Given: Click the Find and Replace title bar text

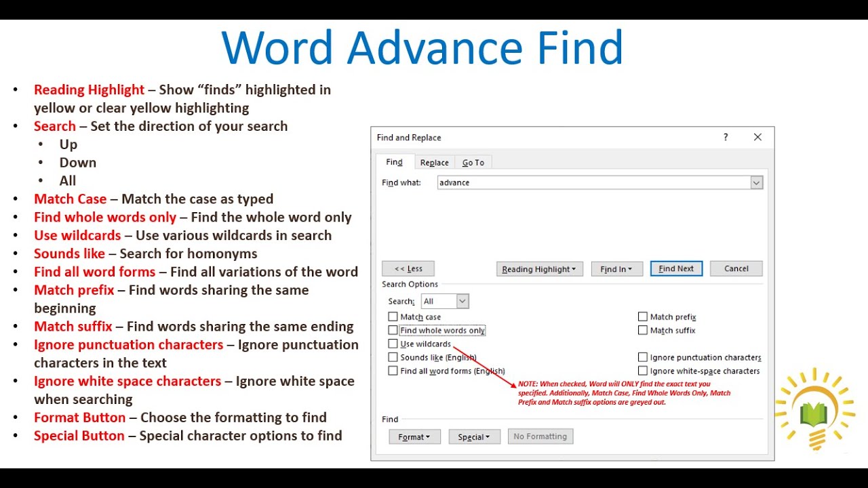Looking at the screenshot, I should 409,138.
